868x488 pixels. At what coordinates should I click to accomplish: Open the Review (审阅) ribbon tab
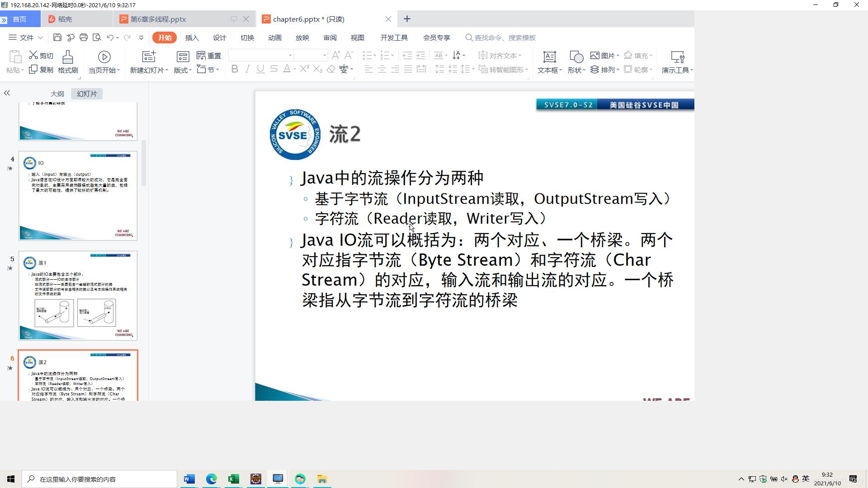pyautogui.click(x=330, y=38)
